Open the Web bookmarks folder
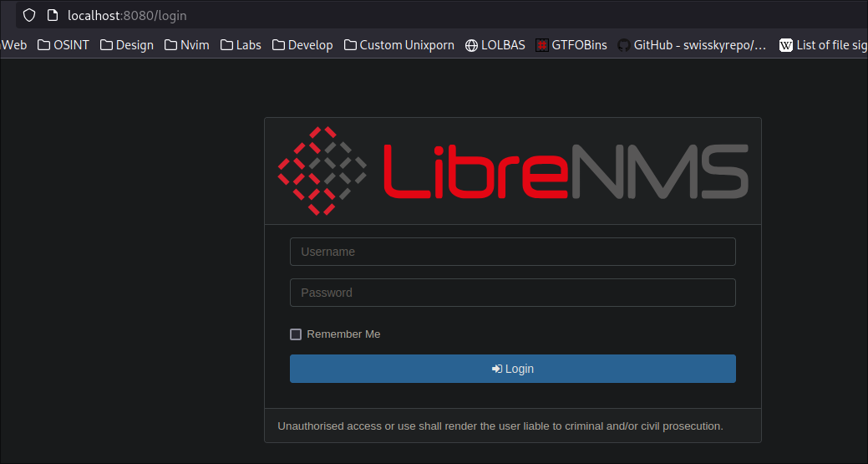Viewport: 868px width, 464px height. coord(13,45)
